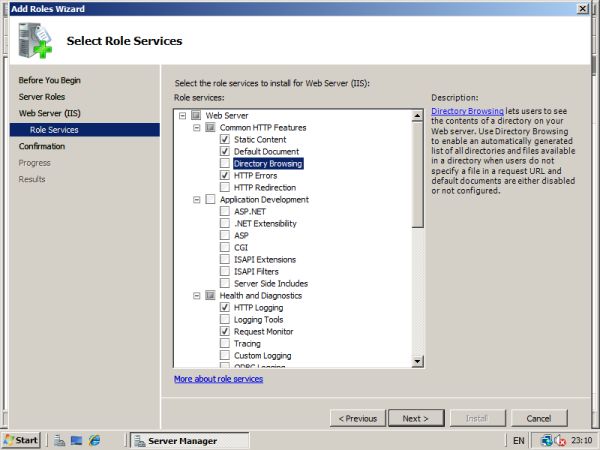600x450 pixels.
Task: Click the Previous button
Action: coord(358,418)
